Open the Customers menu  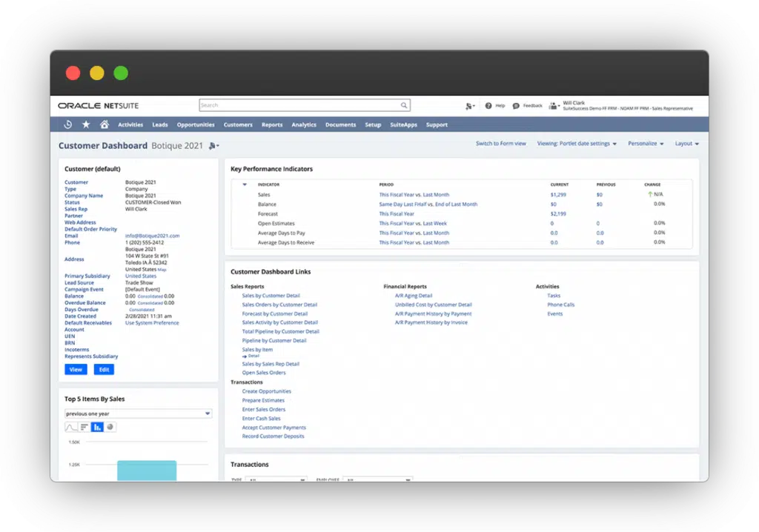[x=238, y=125]
